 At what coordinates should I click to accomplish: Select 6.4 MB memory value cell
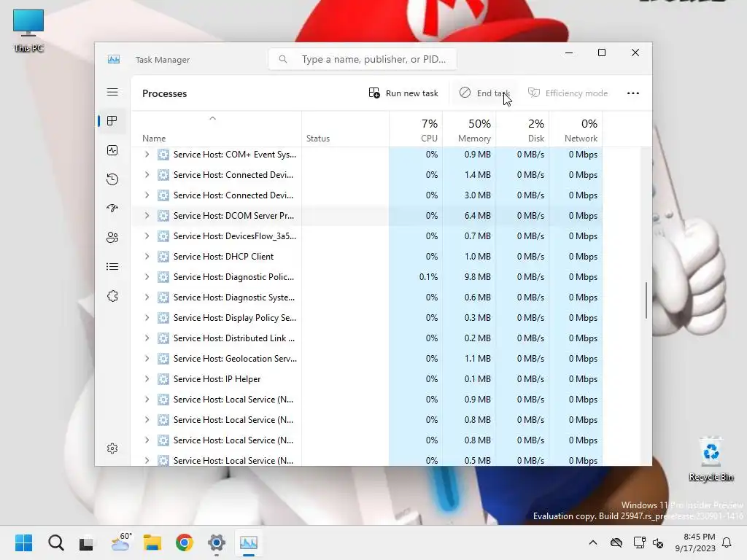[469, 216]
